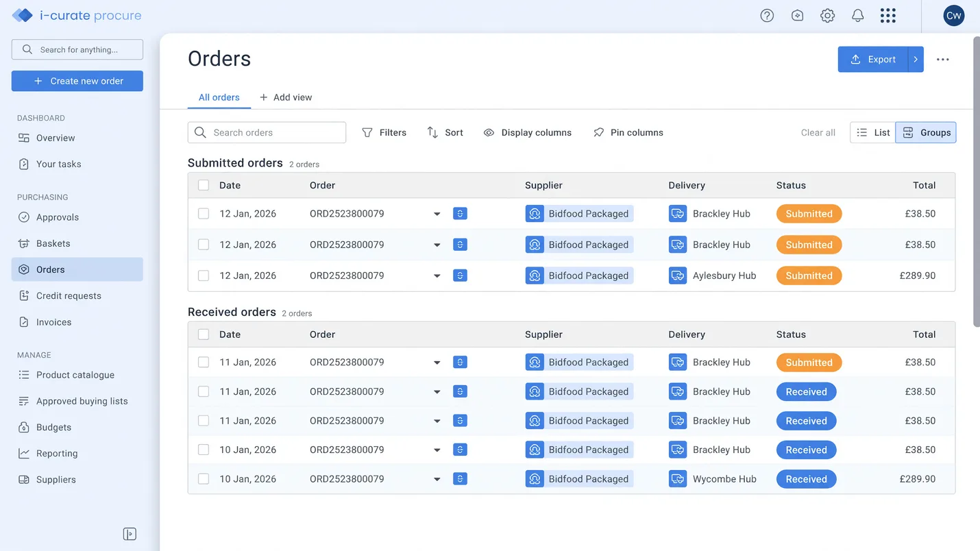Viewport: 980px width, 551px height.
Task: Open the three-dot more options menu
Action: pyautogui.click(x=943, y=60)
